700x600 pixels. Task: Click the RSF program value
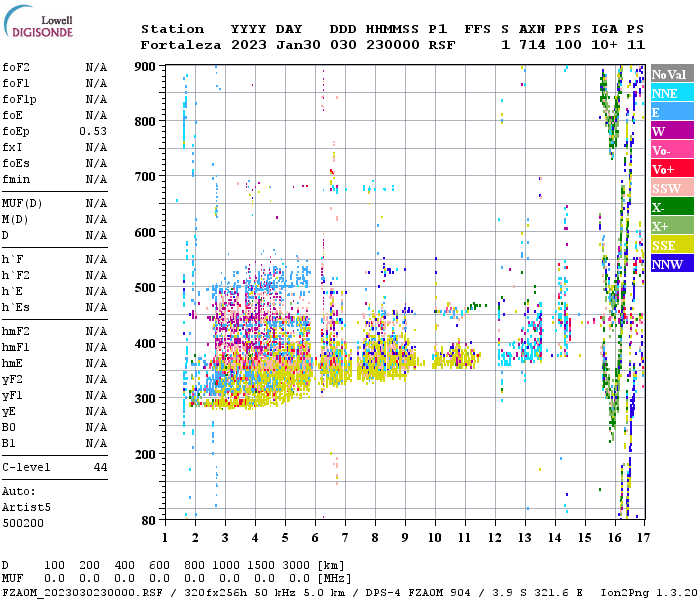point(442,45)
